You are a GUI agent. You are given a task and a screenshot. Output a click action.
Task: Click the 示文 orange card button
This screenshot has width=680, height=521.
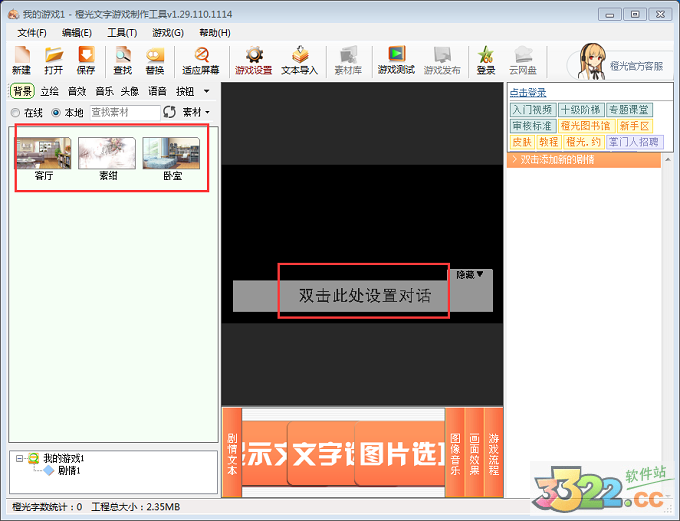(x=265, y=454)
